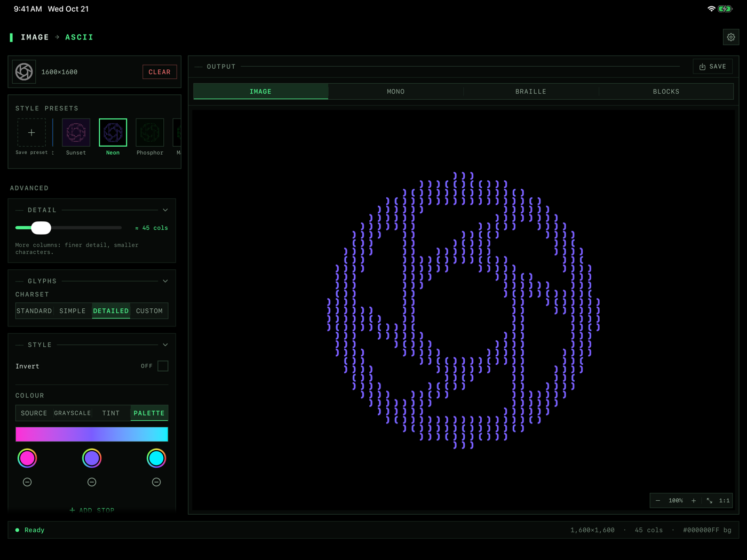Switch to the IMAGE output tab
This screenshot has height=560, width=747.
tap(261, 92)
